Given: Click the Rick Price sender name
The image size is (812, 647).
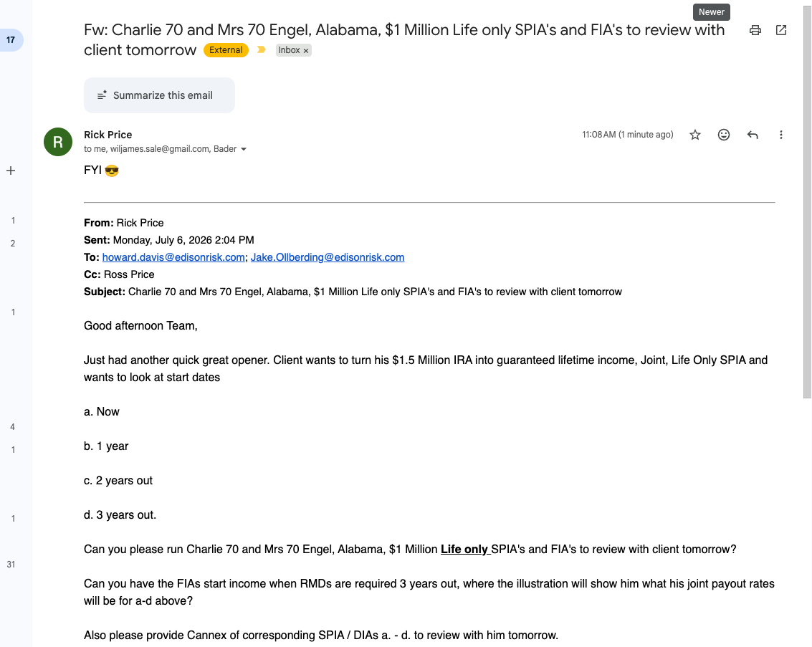Looking at the screenshot, I should 108,135.
